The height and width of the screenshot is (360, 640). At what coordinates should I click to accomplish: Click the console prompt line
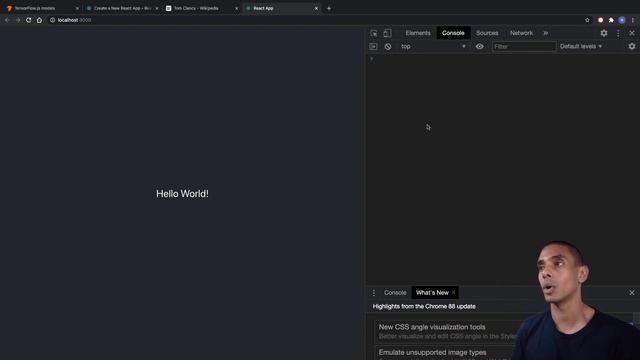coord(502,59)
